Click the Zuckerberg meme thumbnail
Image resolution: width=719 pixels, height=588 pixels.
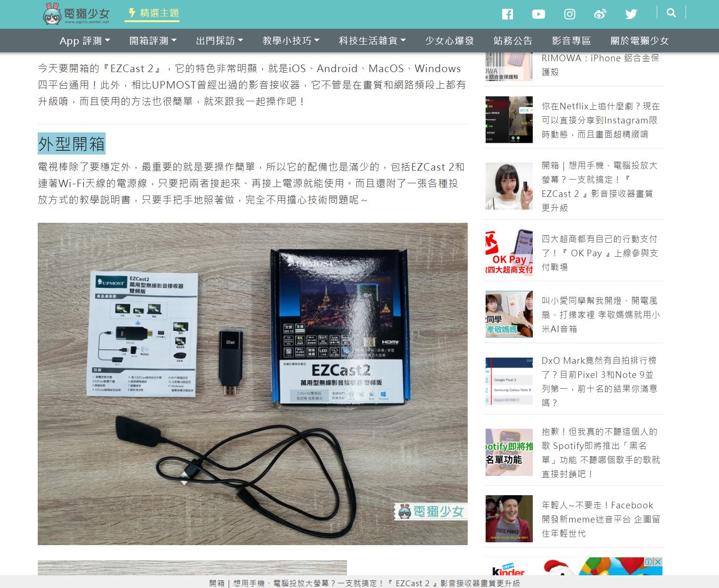point(509,519)
